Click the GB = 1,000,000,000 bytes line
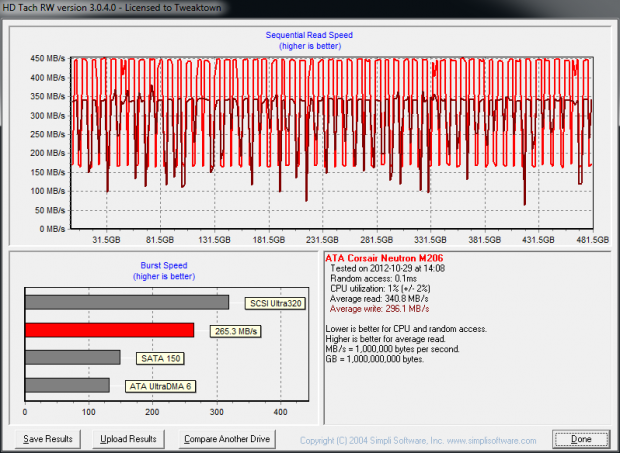Viewport: 620px width, 453px height. 375,359
